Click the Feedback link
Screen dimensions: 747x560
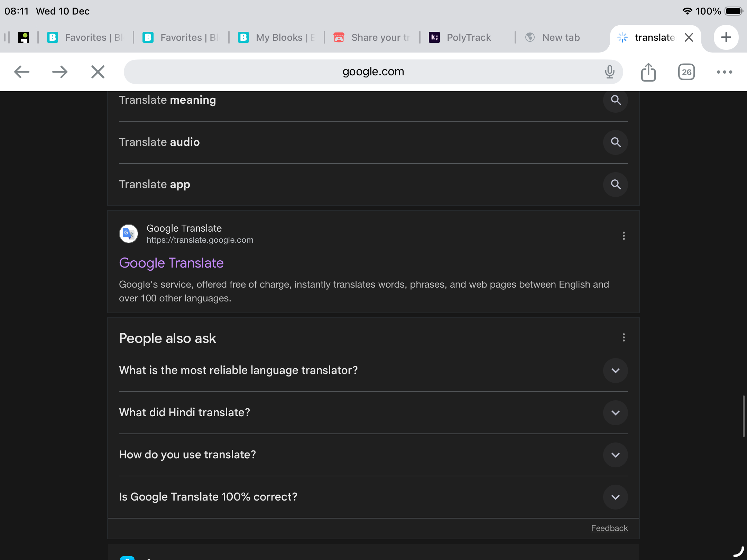click(609, 528)
